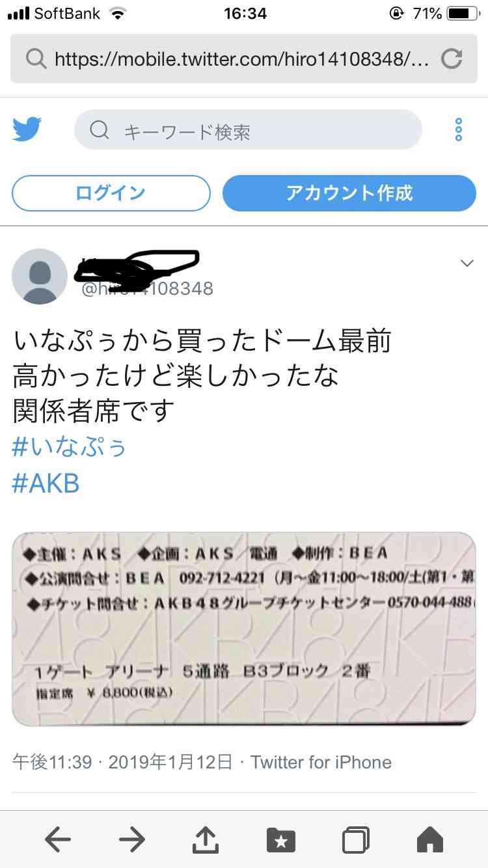The width and height of the screenshot is (488, 868).
Task: Open the three-dot more options menu
Action: [459, 130]
